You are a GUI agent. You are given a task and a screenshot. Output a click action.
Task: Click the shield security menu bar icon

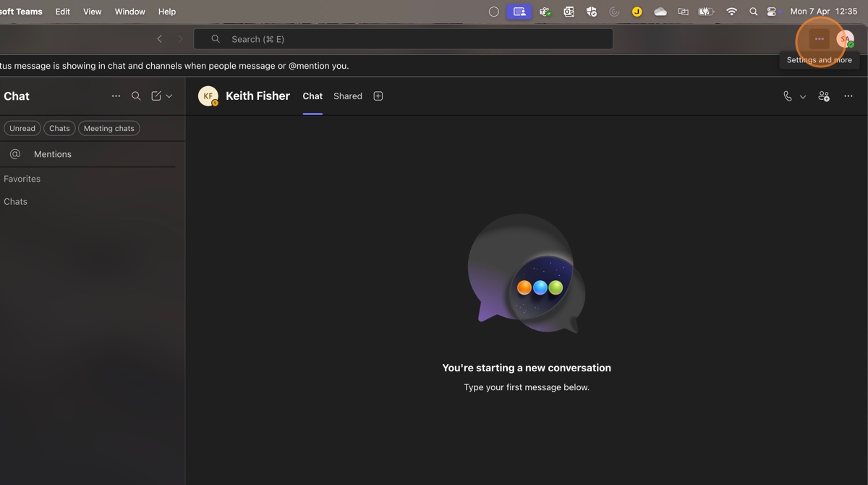point(592,12)
